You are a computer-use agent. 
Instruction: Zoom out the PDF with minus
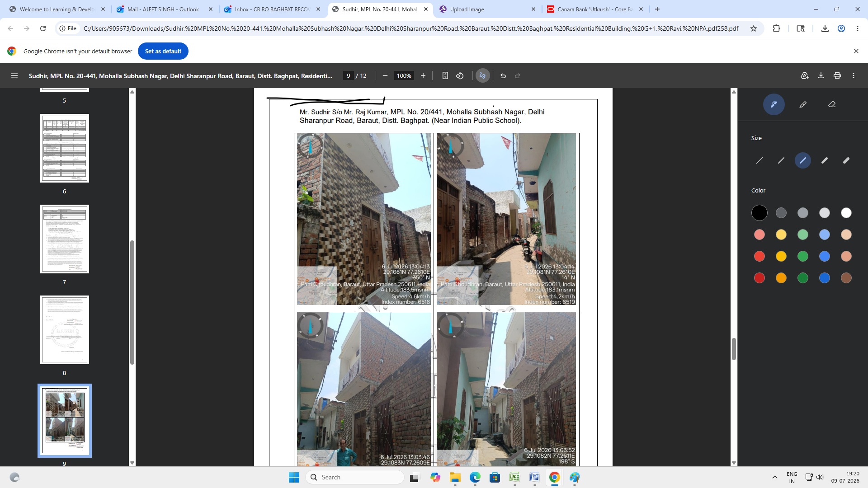(x=385, y=76)
